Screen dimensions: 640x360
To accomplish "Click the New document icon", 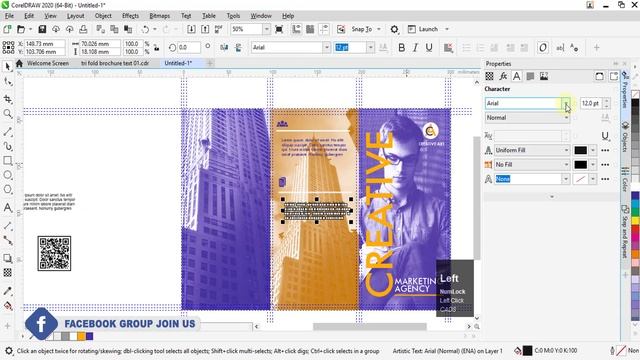I will (7, 29).
